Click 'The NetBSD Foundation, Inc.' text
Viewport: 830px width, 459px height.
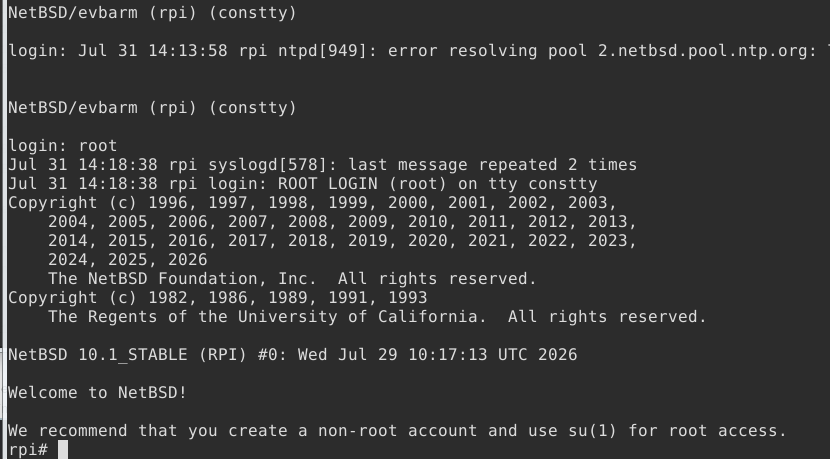(x=183, y=278)
